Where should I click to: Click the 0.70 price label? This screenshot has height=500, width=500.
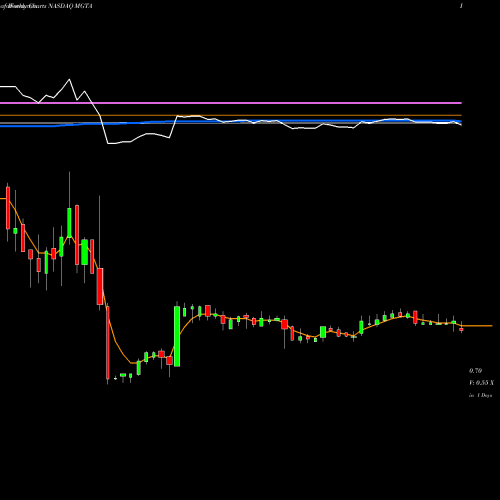pos(475,371)
